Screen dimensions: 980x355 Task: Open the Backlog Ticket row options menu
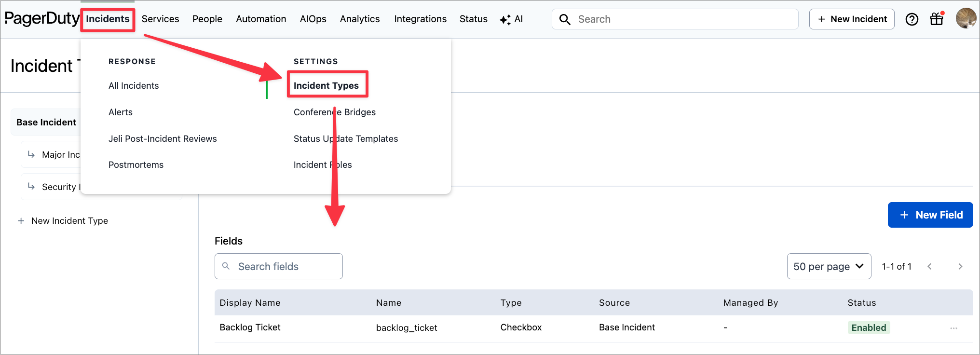[953, 328]
